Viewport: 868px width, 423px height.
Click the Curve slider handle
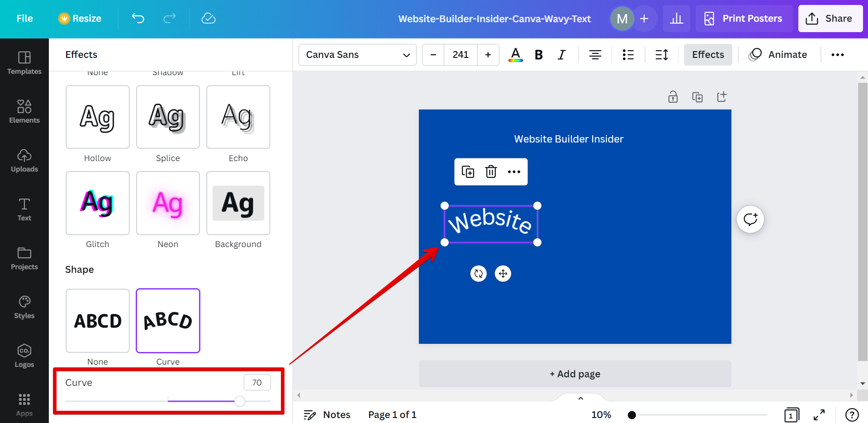(x=240, y=401)
